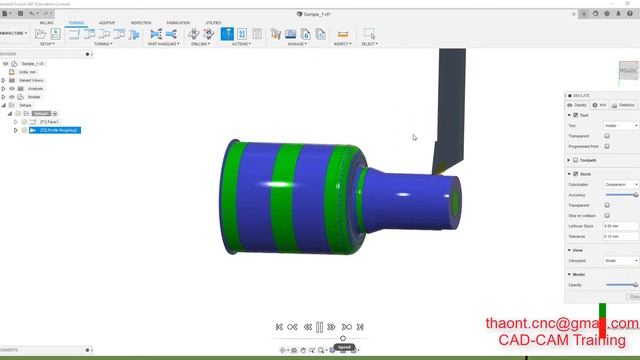Collapse the Setups tree node
The image size is (640, 360).
3,105
